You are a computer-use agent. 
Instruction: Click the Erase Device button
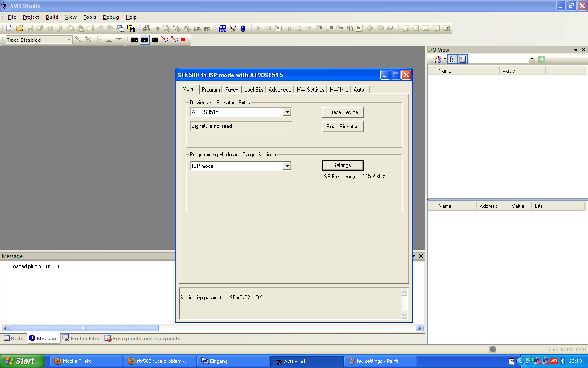point(343,112)
